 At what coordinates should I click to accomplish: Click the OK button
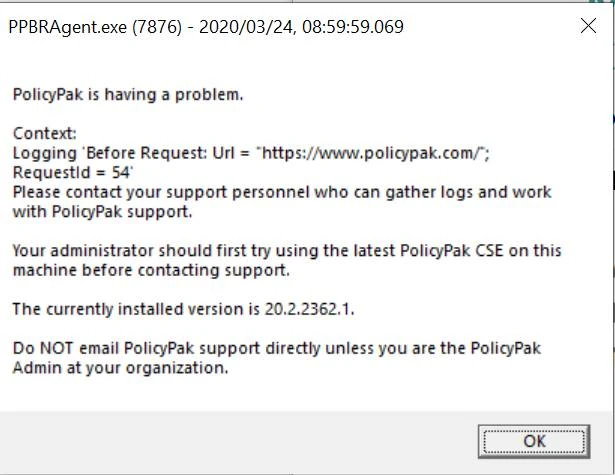pos(533,440)
